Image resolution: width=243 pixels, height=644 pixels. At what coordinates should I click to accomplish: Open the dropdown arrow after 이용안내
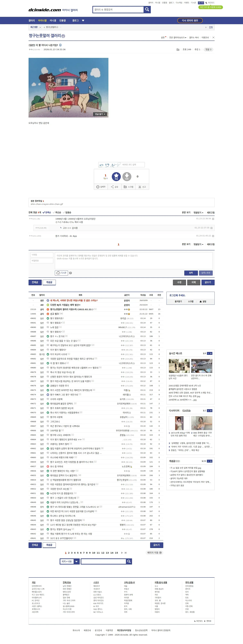pos(213,38)
